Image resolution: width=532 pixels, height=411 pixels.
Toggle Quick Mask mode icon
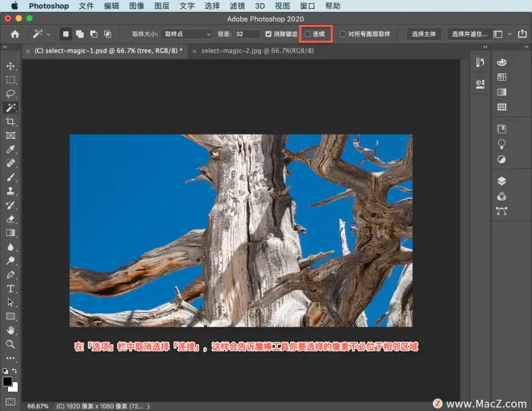pos(10,402)
